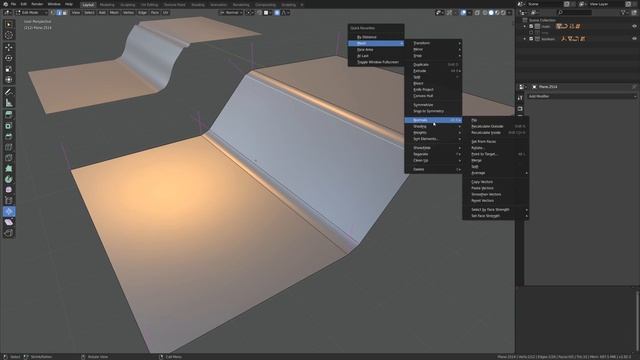Select the Select Box tool in the left toolbar
The image size is (640, 360).
pyautogui.click(x=9, y=24)
